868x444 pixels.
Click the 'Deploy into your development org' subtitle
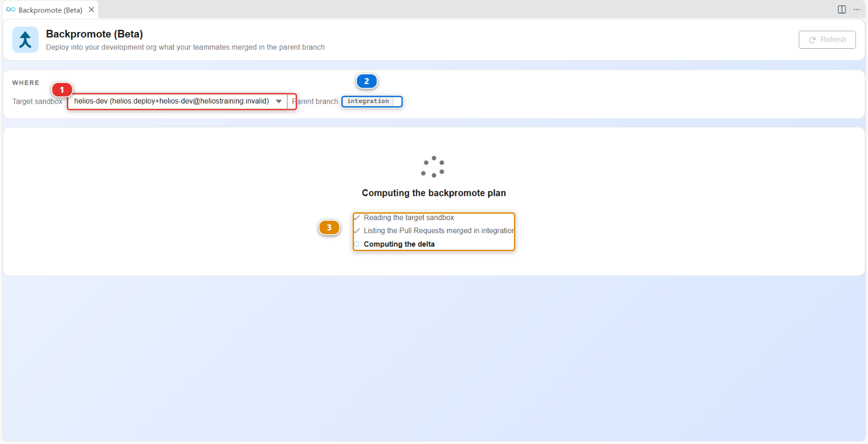(186, 47)
